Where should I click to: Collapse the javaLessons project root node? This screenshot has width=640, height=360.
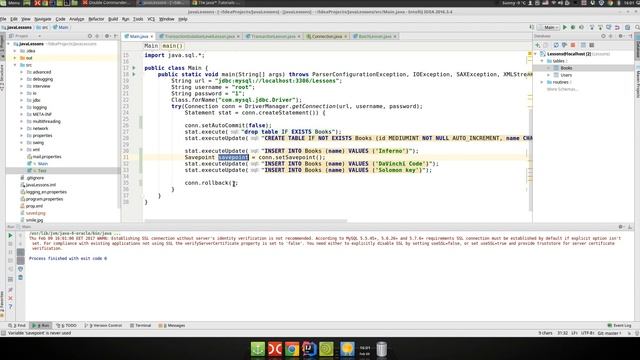pos(9,44)
